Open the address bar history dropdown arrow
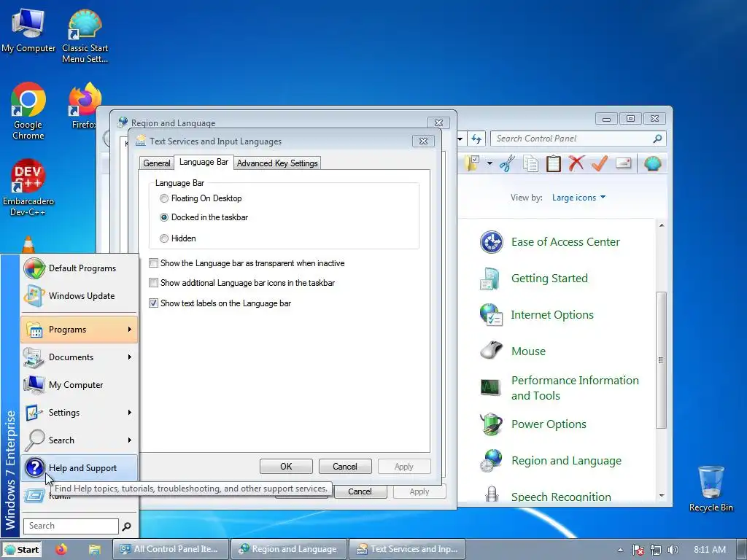Viewport: 747px width, 560px height. click(460, 139)
